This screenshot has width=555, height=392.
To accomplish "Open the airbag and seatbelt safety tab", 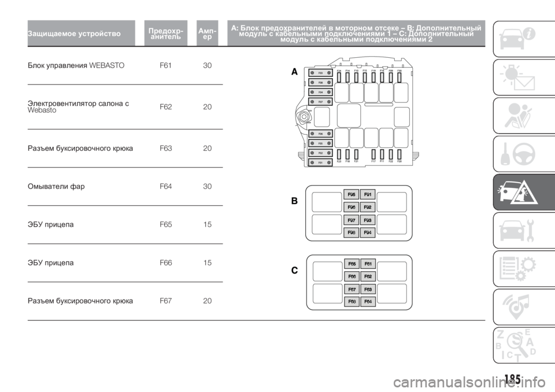I will coord(524,116).
